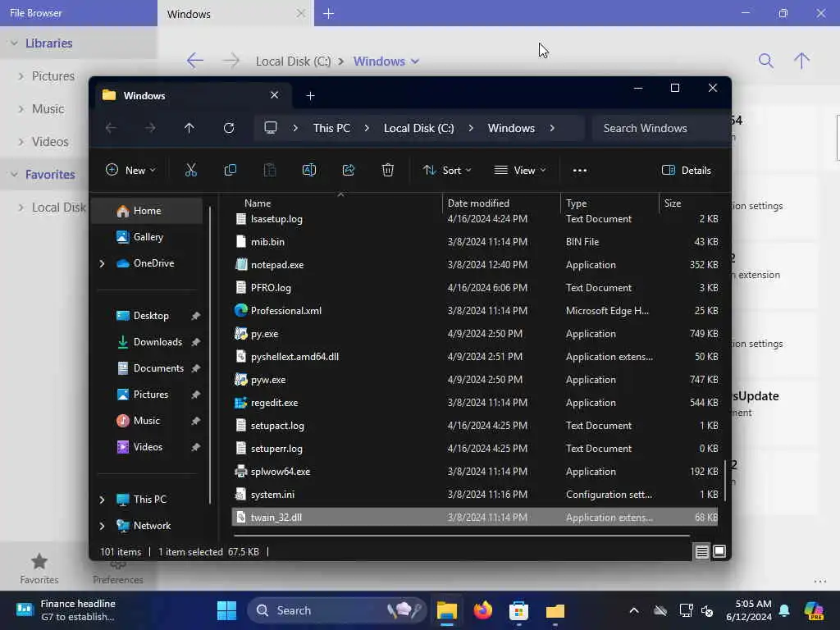Expand the This PC tree node
The width and height of the screenshot is (840, 630).
coord(102,500)
